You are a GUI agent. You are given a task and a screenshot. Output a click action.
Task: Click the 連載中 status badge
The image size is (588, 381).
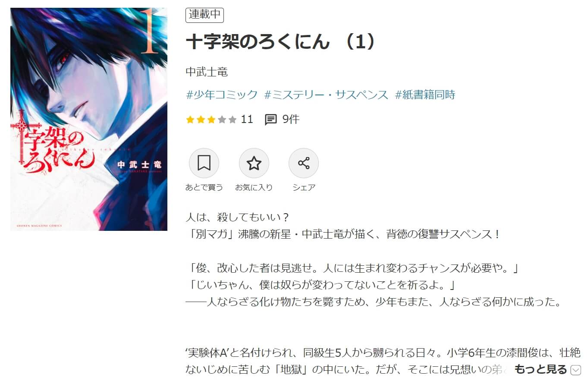coord(204,15)
